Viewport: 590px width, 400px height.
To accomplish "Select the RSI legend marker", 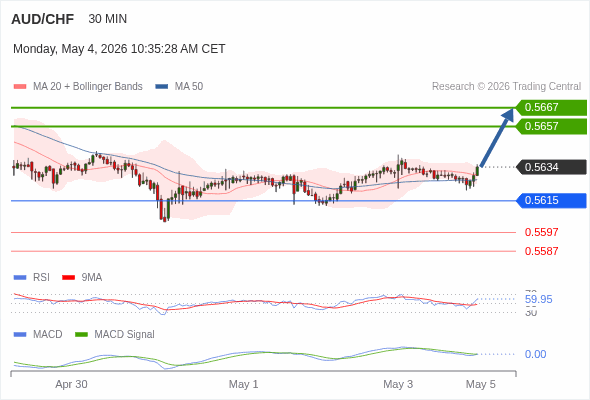I will click(x=20, y=278).
